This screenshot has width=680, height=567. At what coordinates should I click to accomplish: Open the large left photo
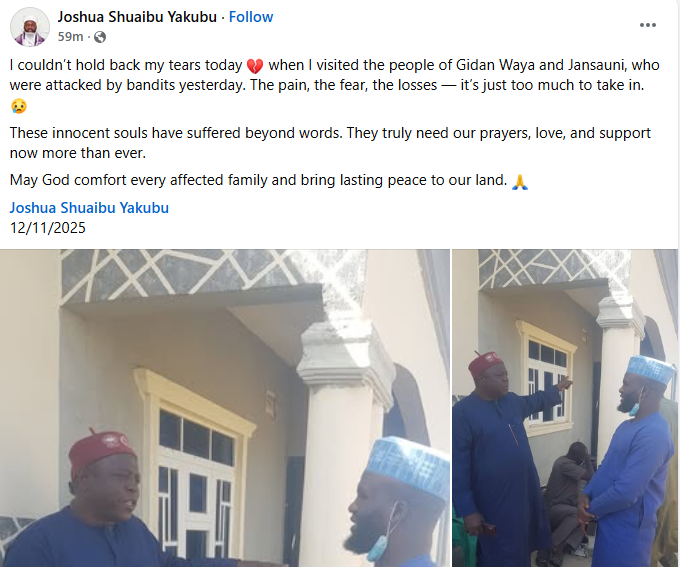[x=225, y=408]
